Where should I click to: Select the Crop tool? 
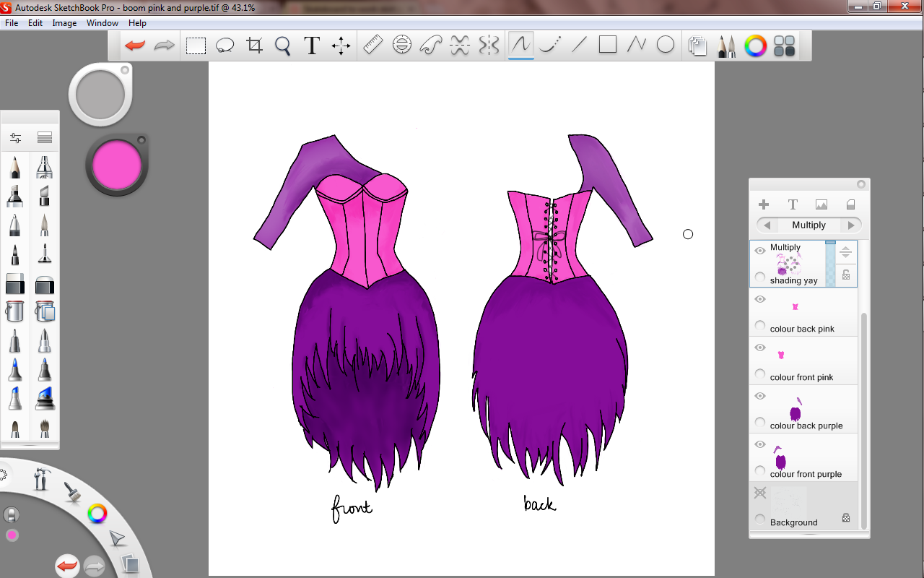[254, 46]
